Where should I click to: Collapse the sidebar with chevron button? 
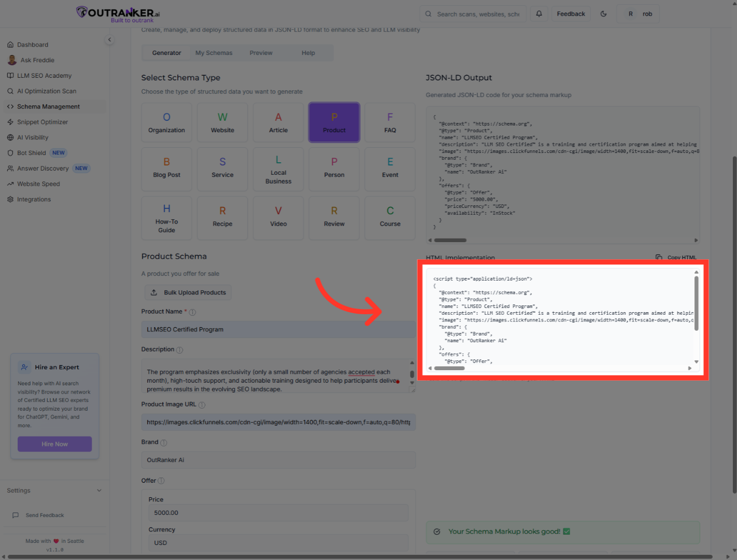[109, 39]
